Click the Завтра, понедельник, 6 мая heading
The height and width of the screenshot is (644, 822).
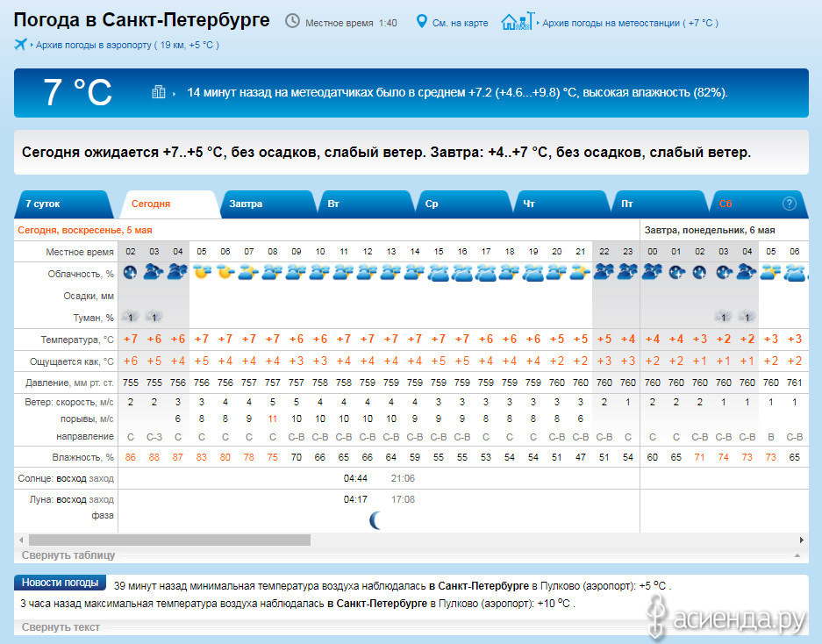pos(710,230)
